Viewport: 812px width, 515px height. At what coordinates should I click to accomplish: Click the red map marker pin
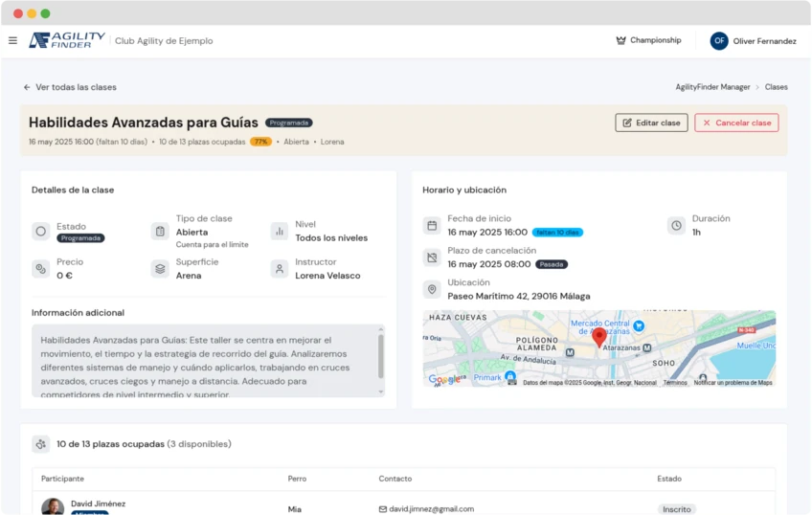(599, 336)
